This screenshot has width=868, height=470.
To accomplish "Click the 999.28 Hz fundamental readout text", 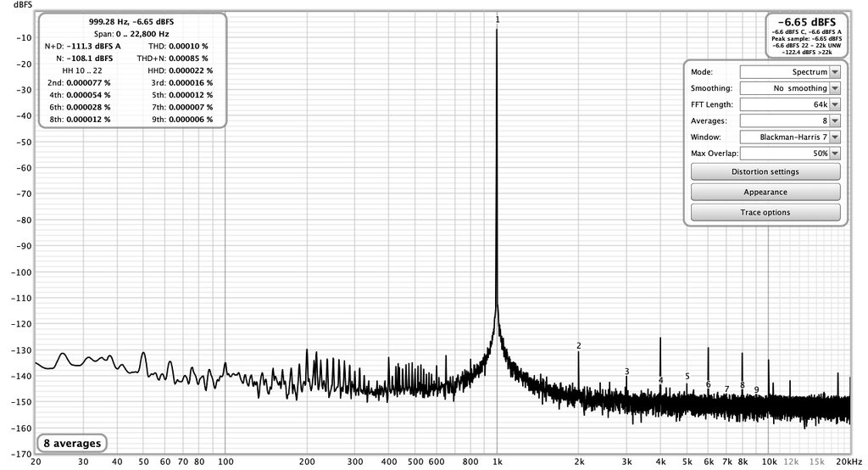I will tap(131, 21).
